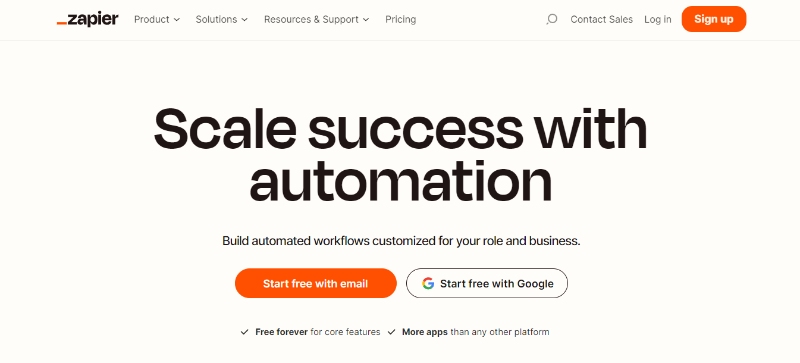Image resolution: width=800 pixels, height=363 pixels.
Task: Click the Google G logo icon
Action: tap(428, 283)
